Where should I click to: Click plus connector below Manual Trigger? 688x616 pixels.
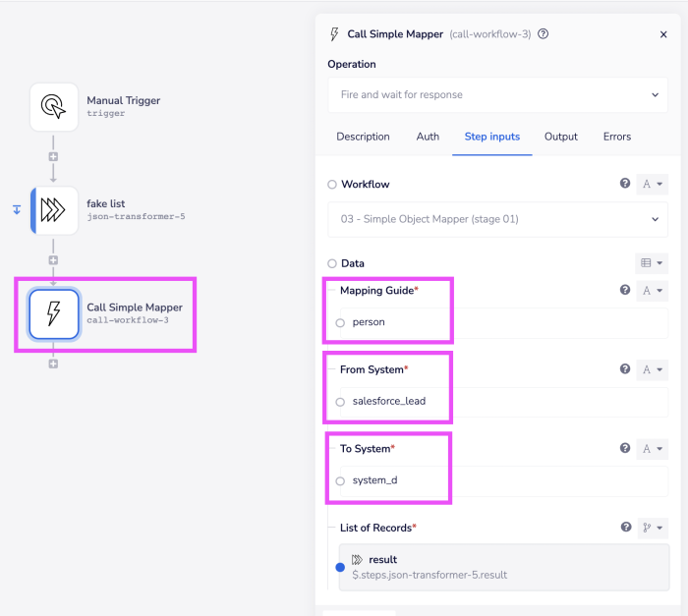pyautogui.click(x=53, y=156)
